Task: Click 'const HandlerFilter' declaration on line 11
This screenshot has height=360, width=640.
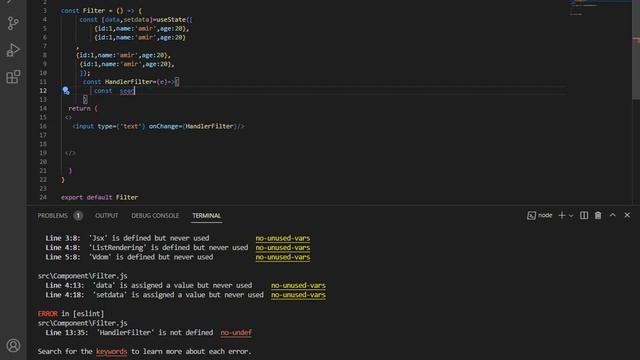Action: pos(119,82)
